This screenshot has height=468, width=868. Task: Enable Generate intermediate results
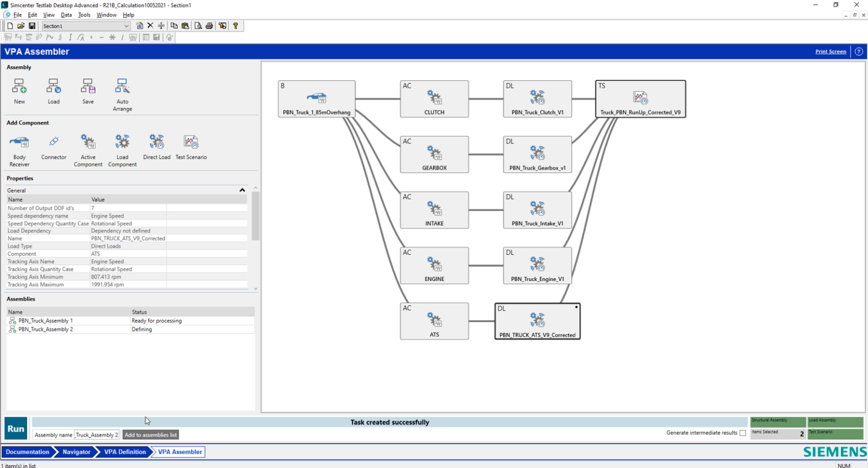(x=743, y=432)
